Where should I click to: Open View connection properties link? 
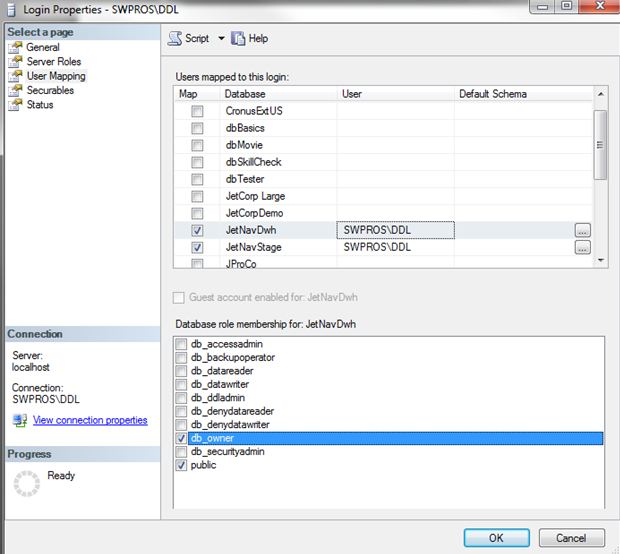(x=90, y=420)
